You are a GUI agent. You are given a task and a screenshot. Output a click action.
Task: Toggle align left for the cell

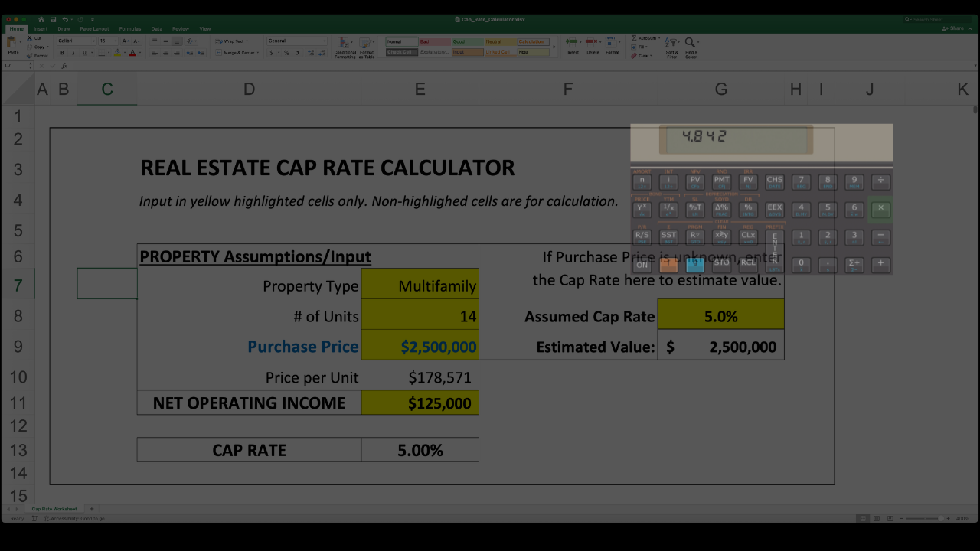(154, 53)
